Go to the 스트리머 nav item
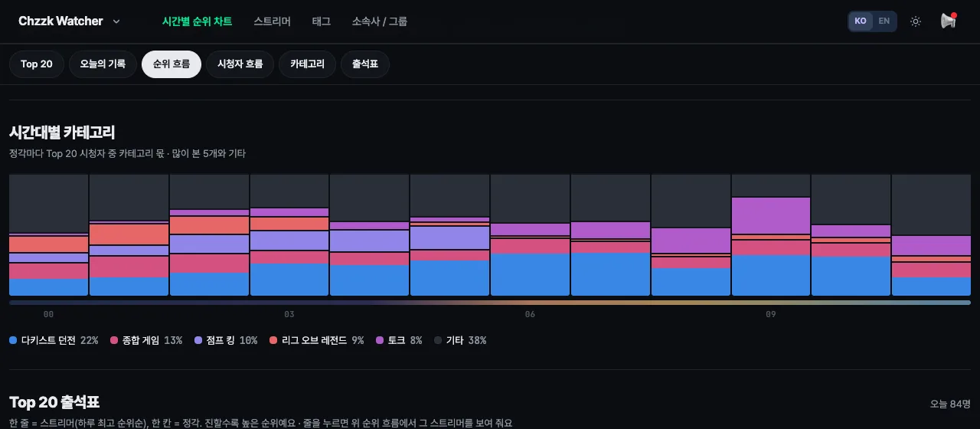980x429 pixels. click(x=272, y=21)
